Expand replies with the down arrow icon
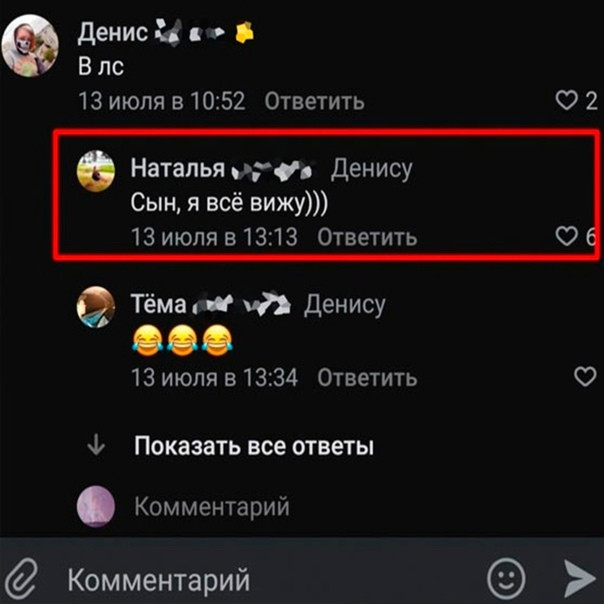 pyautogui.click(x=96, y=445)
